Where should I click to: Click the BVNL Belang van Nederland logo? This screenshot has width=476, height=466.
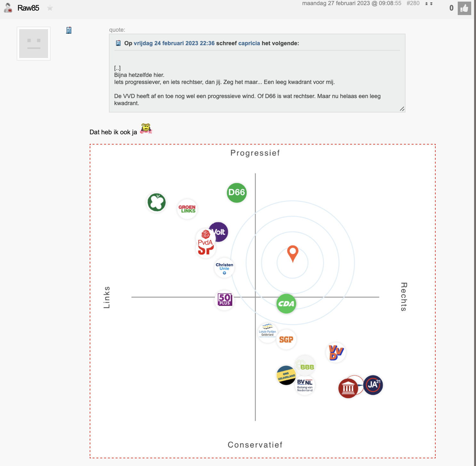[x=305, y=386]
